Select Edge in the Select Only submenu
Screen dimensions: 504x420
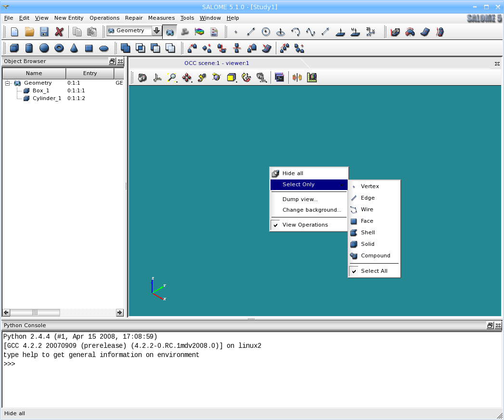(x=374, y=198)
